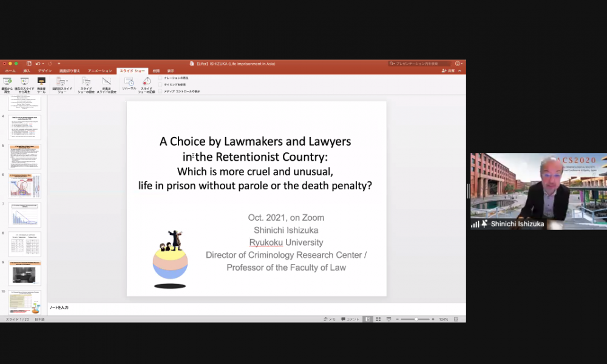The height and width of the screenshot is (364, 607).
Task: Click 'Ryukoku University' text on slide
Action: 286,243
